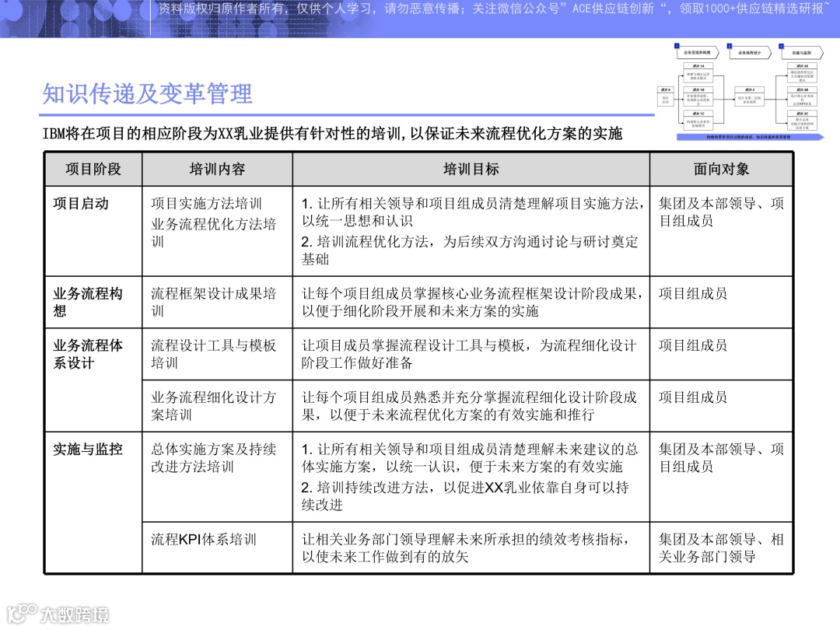840x630 pixels.
Task: Click the 培训内容 column header
Action: point(218,170)
